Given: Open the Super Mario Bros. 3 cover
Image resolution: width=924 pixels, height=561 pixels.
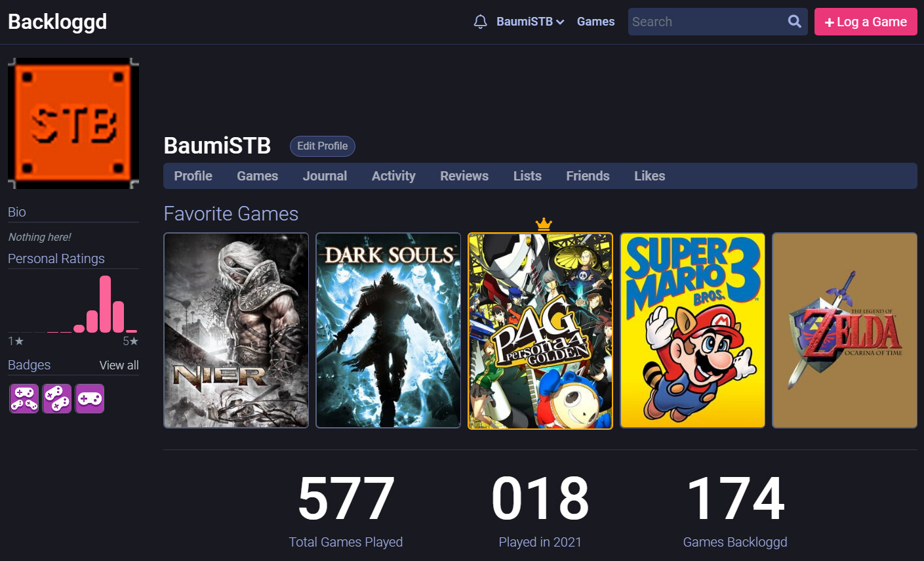Looking at the screenshot, I should coord(693,331).
